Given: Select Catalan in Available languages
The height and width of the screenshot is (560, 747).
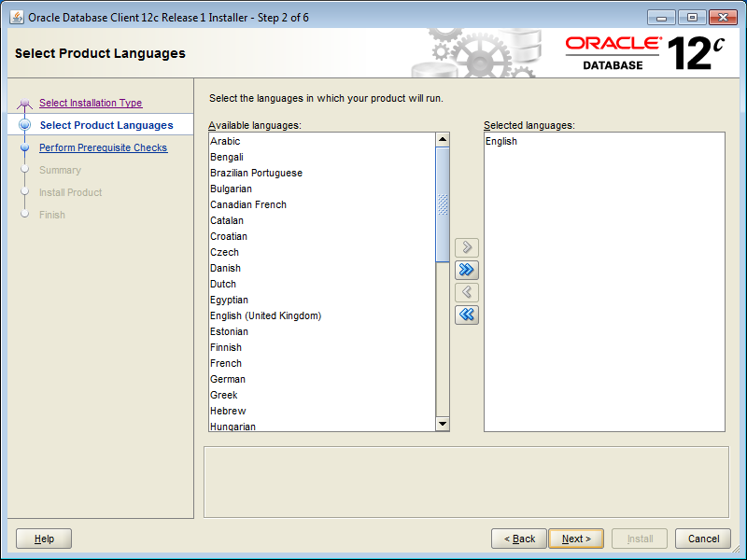Looking at the screenshot, I should click(x=322, y=220).
